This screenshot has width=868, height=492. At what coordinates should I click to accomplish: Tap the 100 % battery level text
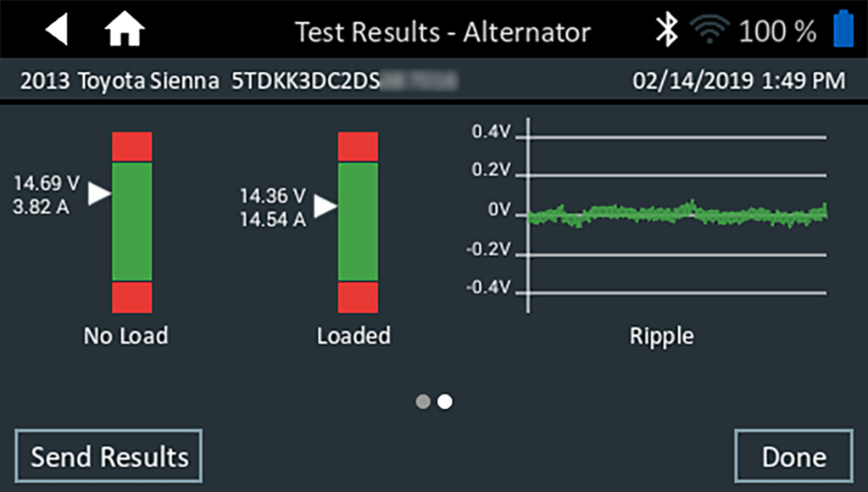coord(777,32)
